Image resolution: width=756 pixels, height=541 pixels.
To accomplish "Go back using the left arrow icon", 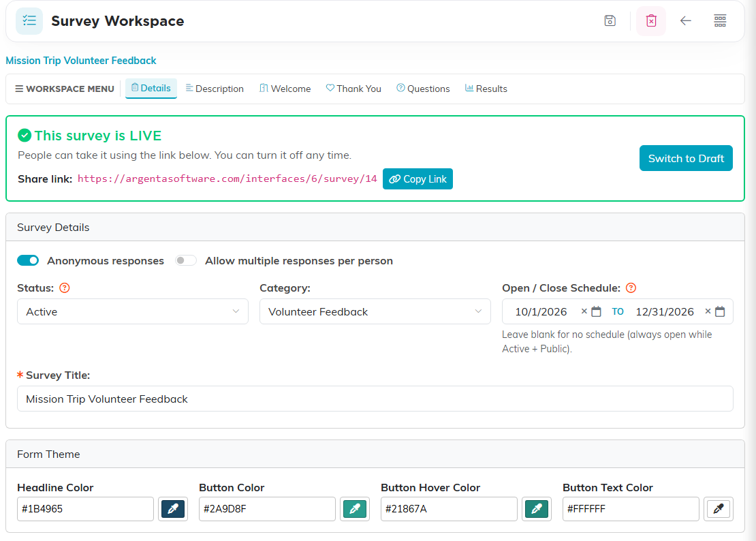I will click(686, 20).
